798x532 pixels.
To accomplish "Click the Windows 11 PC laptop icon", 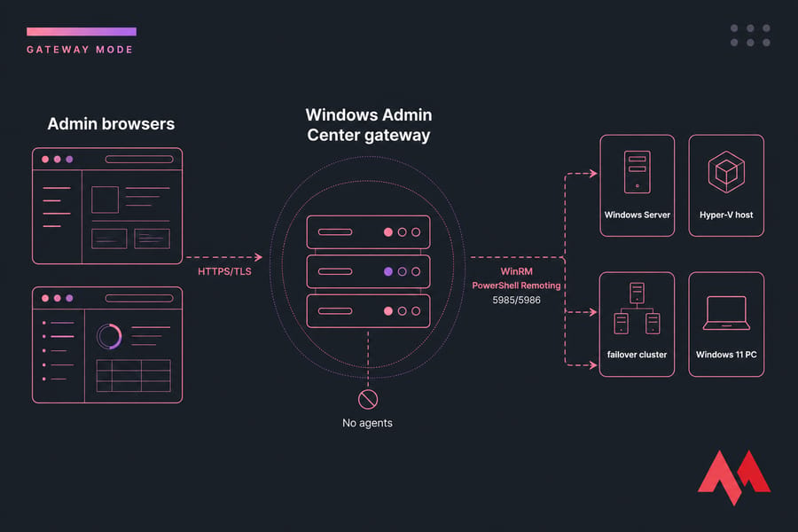I will pos(726,313).
